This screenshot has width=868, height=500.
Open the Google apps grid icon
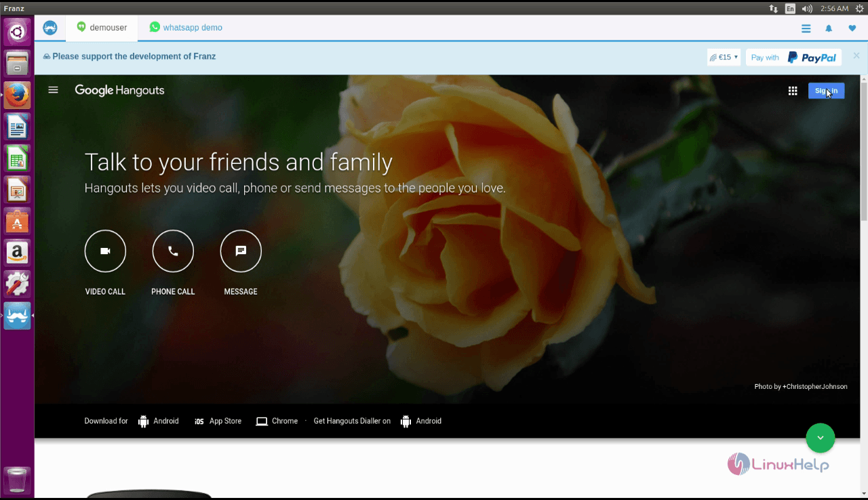pos(793,91)
